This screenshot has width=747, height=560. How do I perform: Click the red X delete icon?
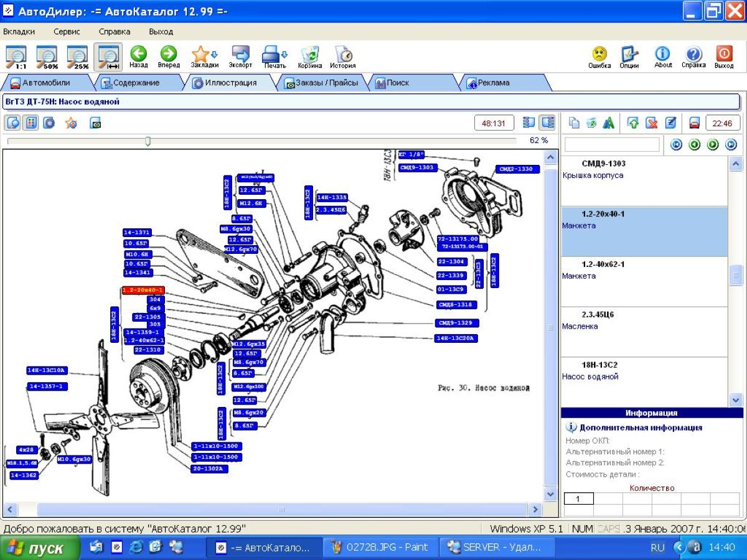click(x=652, y=123)
